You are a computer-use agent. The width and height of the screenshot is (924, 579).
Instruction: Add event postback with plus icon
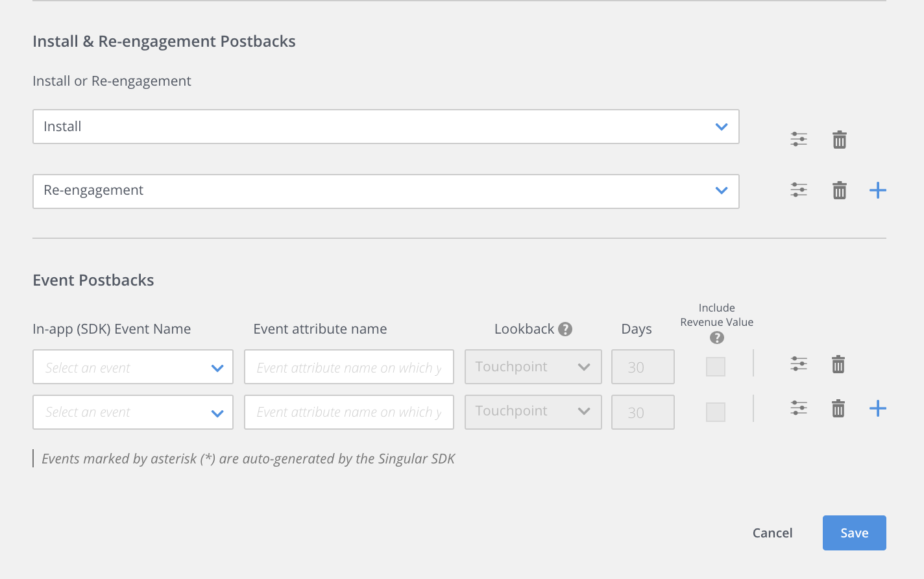878,408
